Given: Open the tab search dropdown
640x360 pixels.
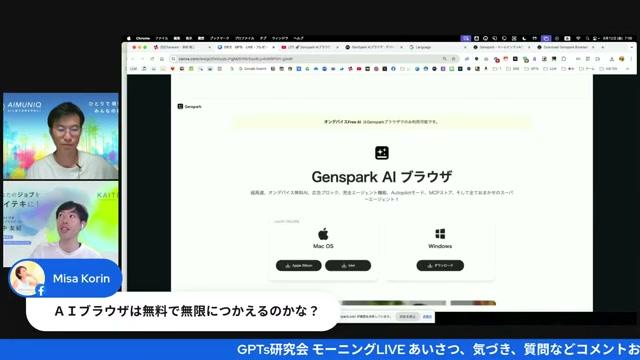Looking at the screenshot, I should (631, 47).
